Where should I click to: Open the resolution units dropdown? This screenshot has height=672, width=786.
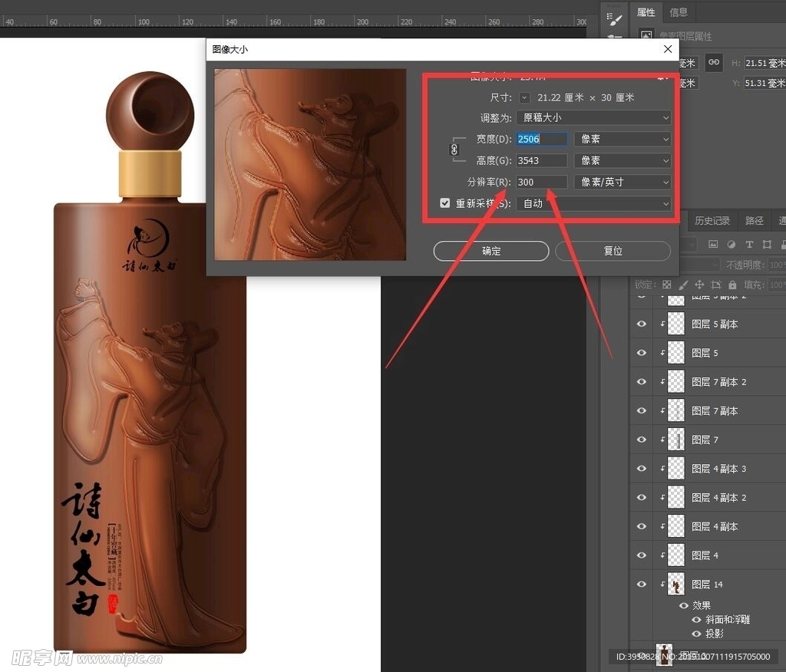tap(622, 182)
